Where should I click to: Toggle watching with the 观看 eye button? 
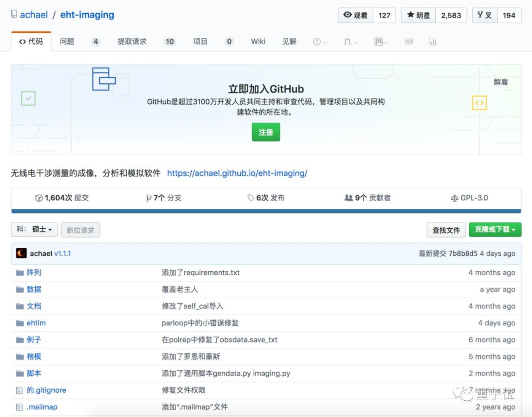[356, 15]
